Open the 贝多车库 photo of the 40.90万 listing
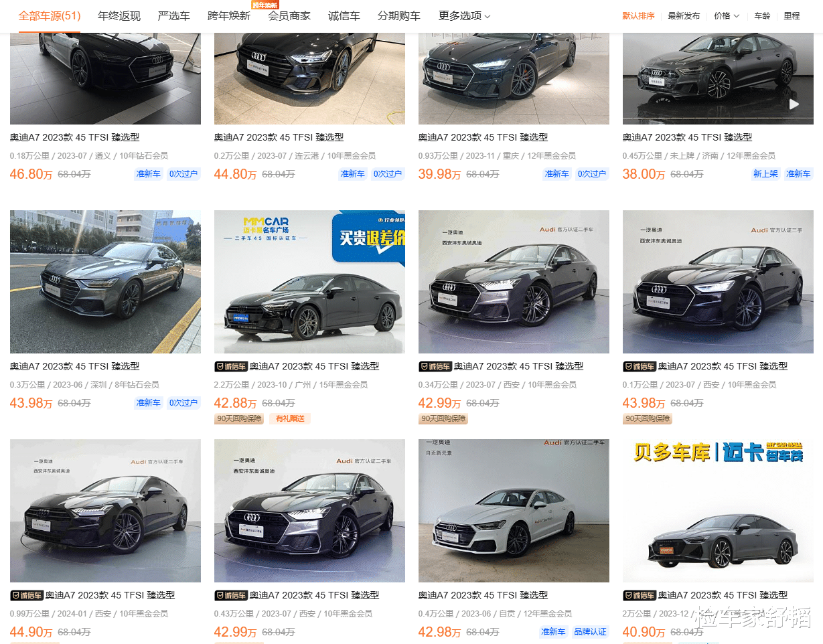This screenshot has height=644, width=823. coord(718,511)
